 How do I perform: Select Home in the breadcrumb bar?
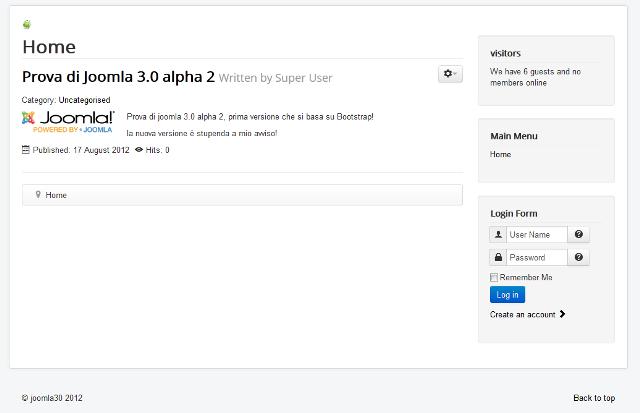coord(56,195)
